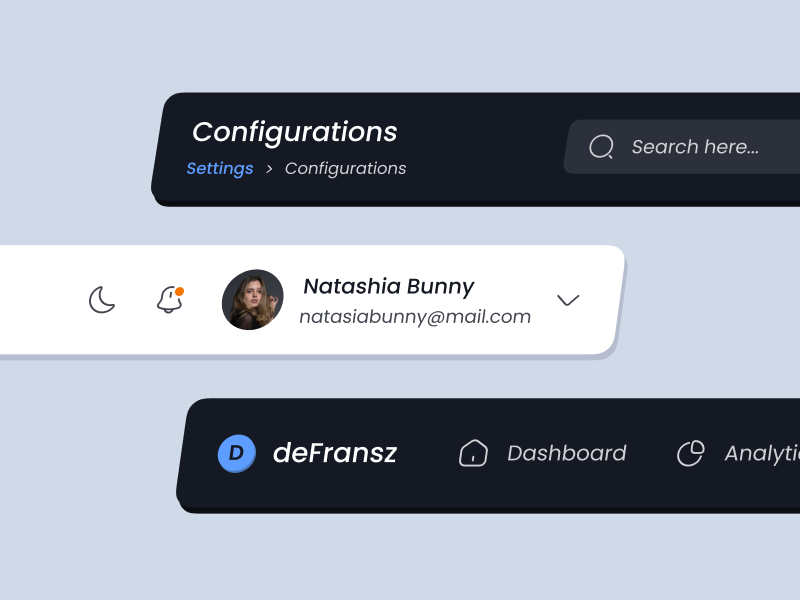This screenshot has height=600, width=801.
Task: Expand the user account chevron
Action: (x=568, y=300)
